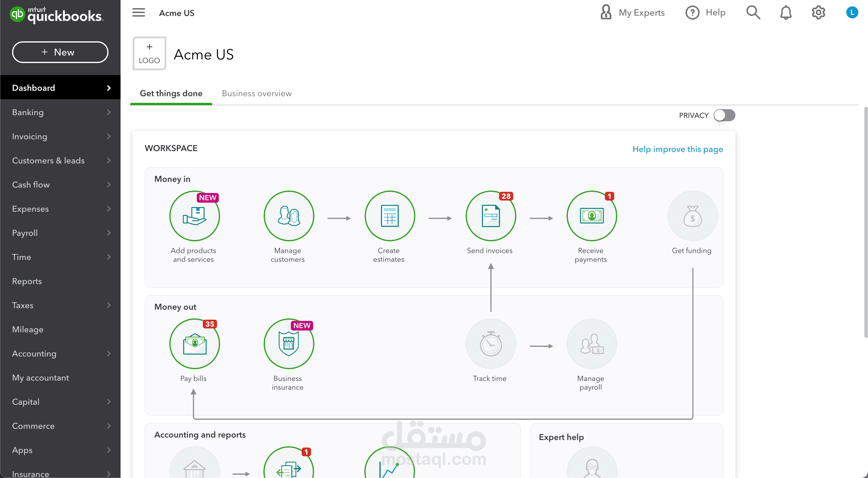Select the Receive payments icon
The height and width of the screenshot is (478, 868).
[591, 216]
